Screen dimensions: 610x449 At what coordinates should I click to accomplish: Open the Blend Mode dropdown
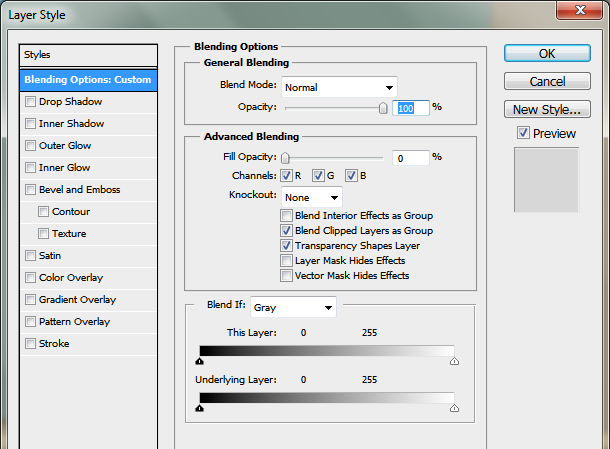click(339, 87)
